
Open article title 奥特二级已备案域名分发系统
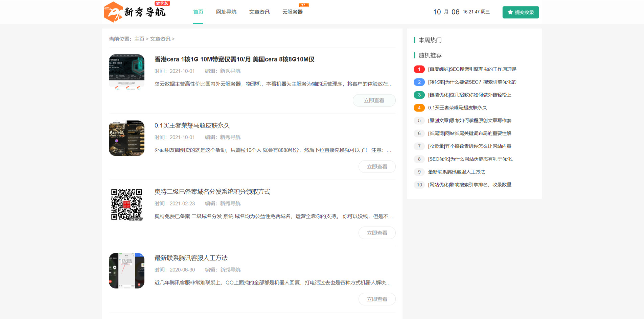[x=212, y=192]
